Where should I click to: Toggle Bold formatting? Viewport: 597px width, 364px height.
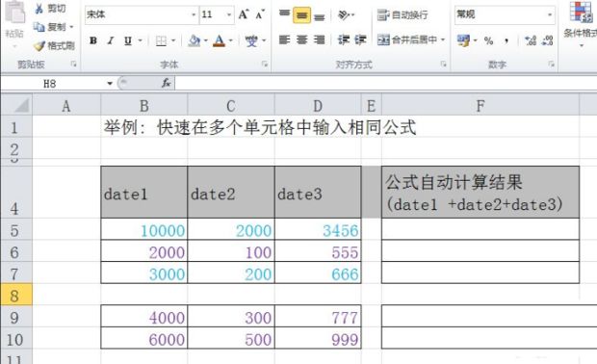(92, 40)
